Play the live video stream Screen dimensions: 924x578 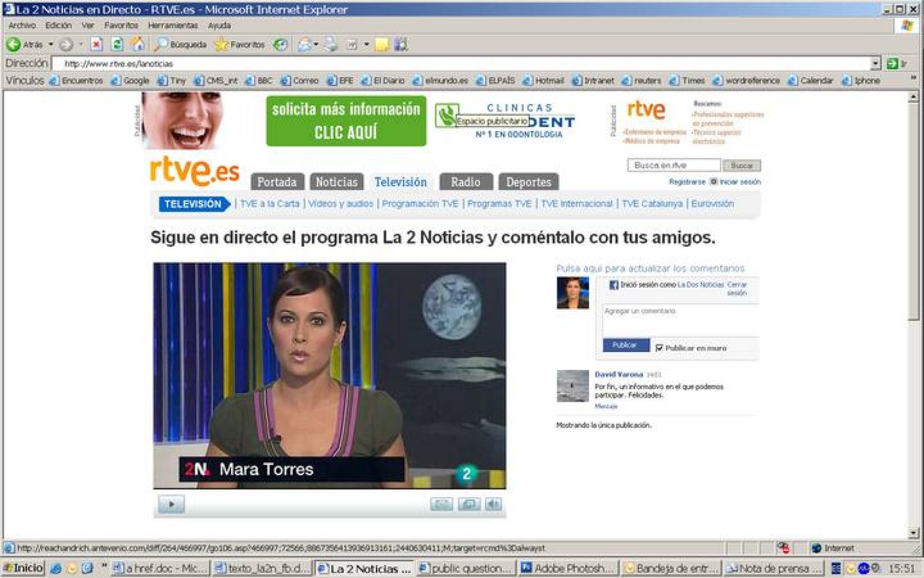click(x=171, y=503)
